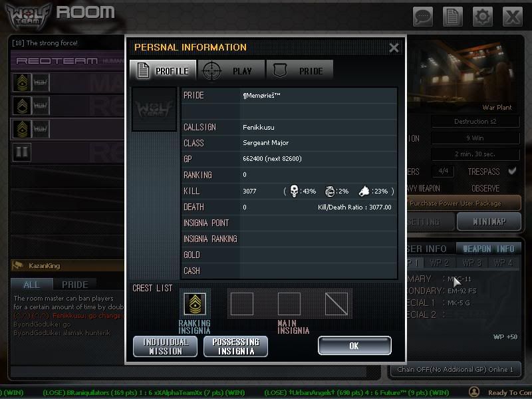This screenshot has height=399, width=532.
Task: Switch to the Pride tab in profile
Action: pyautogui.click(x=299, y=70)
